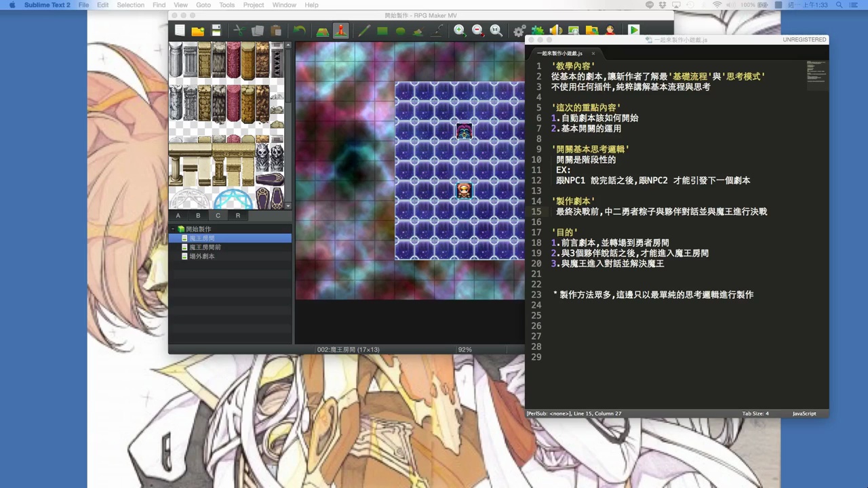
Task: Click line number 15 in gutter
Action: 536,211
